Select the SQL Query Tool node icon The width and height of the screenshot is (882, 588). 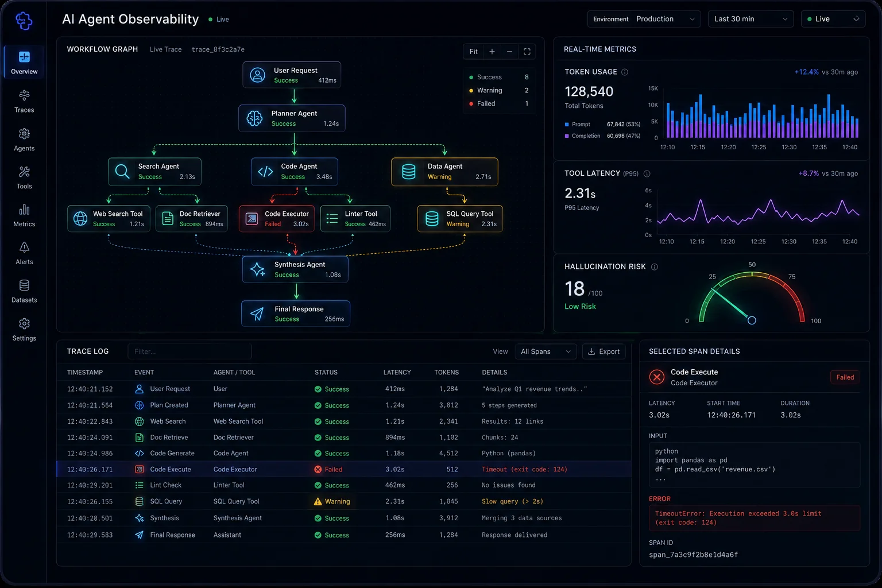coord(432,218)
